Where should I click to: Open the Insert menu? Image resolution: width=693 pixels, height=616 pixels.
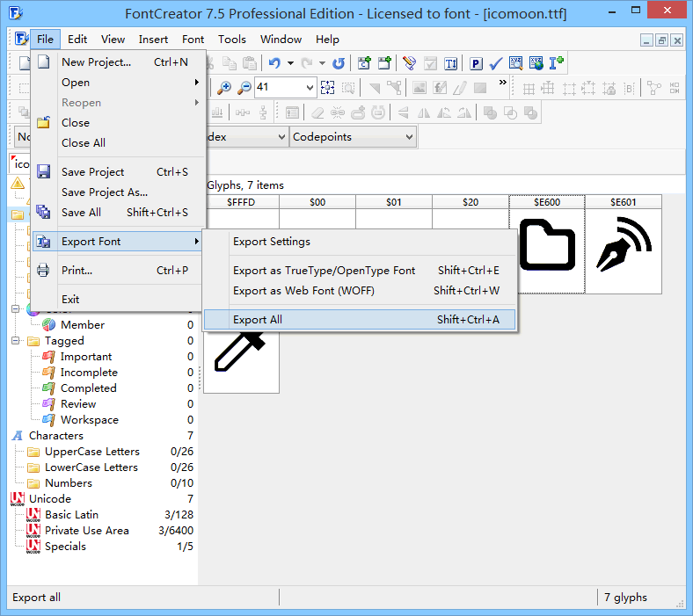click(x=153, y=40)
